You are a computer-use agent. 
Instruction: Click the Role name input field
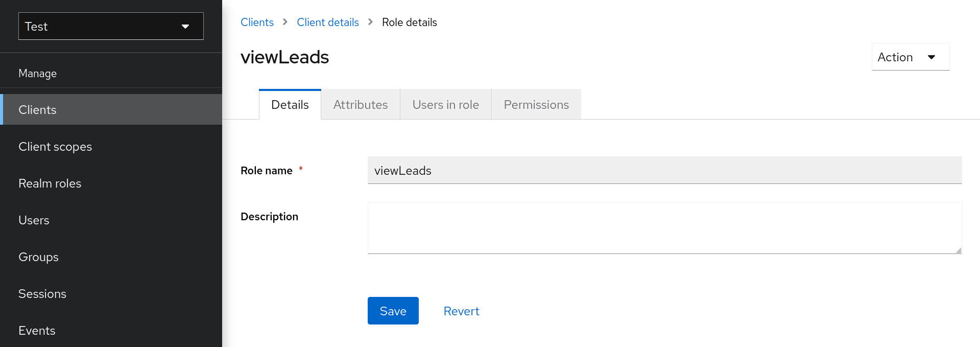[x=664, y=170]
